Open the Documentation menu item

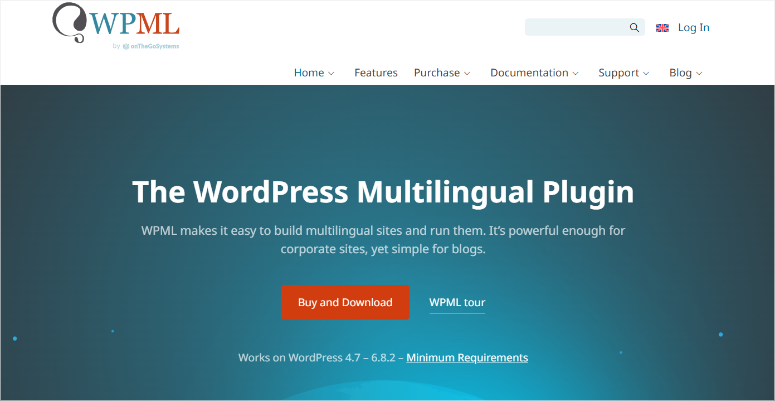[529, 73]
